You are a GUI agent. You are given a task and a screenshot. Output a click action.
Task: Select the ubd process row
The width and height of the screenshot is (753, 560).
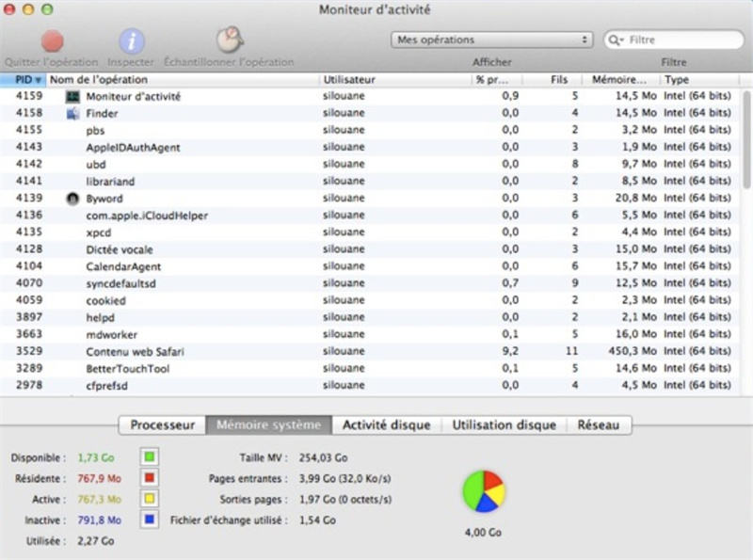tap(370, 165)
